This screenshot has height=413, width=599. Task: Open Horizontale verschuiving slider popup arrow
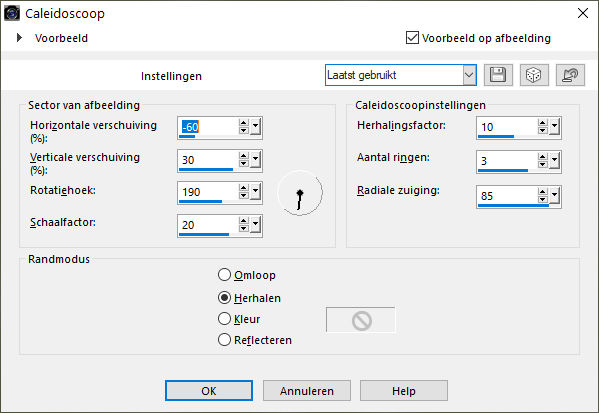pos(256,126)
